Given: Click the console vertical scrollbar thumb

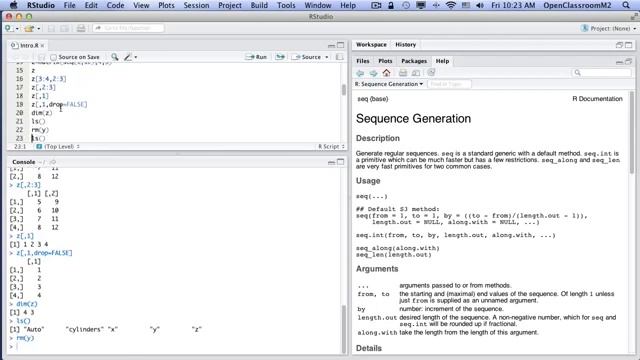Looking at the screenshot, I should [x=344, y=329].
